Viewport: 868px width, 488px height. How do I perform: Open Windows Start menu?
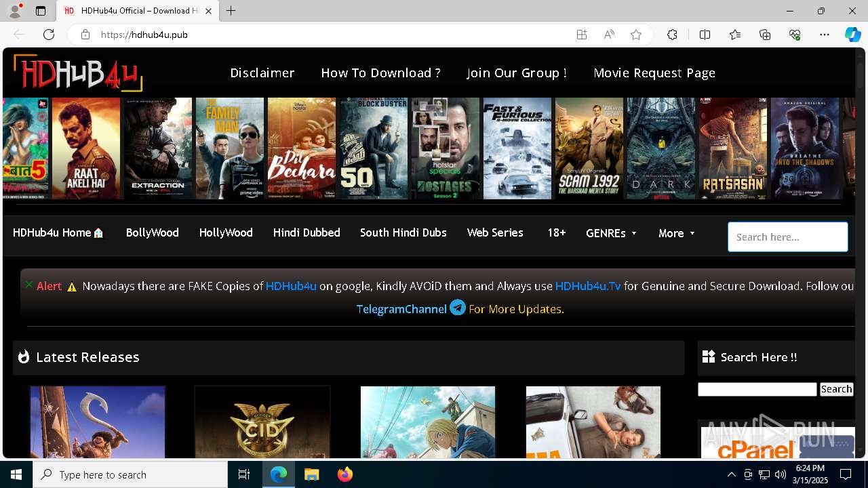click(x=16, y=474)
